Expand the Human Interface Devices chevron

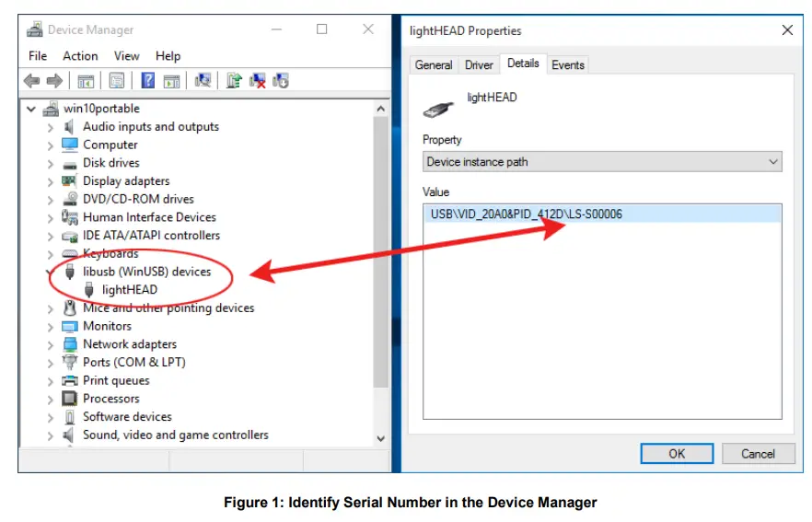50,218
